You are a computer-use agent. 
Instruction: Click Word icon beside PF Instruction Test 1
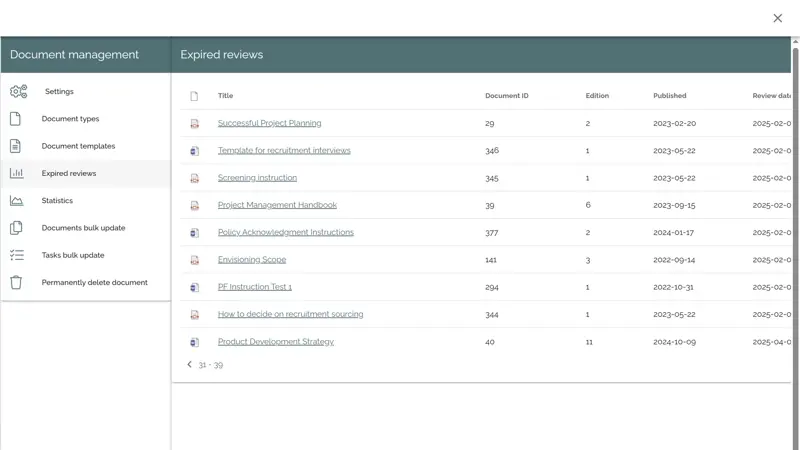point(194,288)
